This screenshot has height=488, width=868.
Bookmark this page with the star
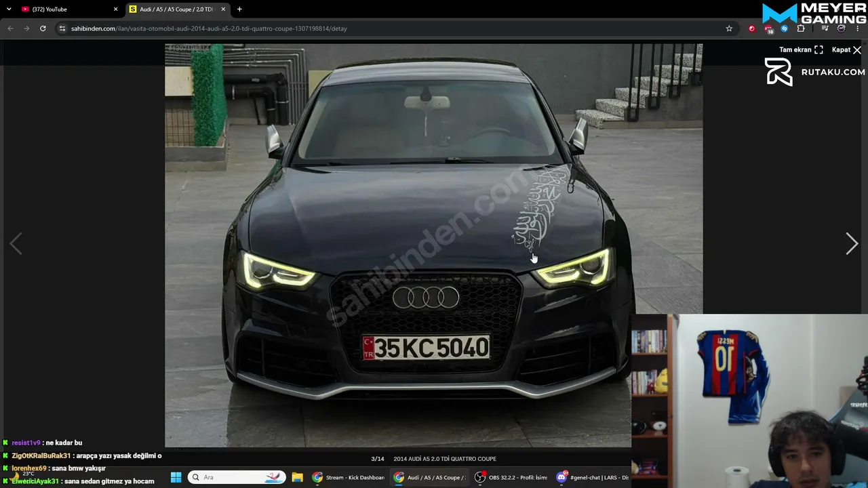(x=729, y=28)
